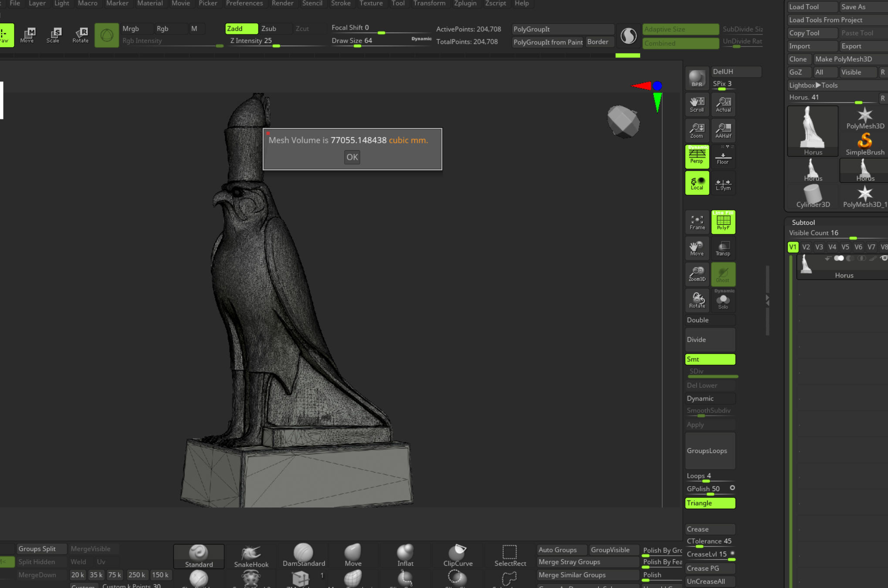Toggle the Ghost transparency button
Screen dimensions: 888x588
tap(723, 274)
